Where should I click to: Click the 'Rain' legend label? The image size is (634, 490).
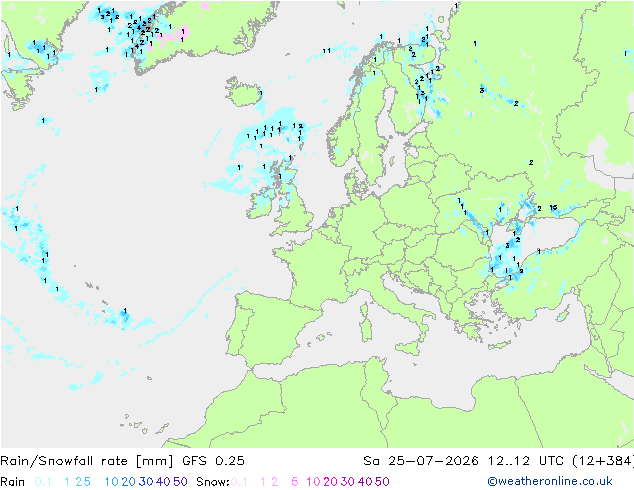click(13, 482)
